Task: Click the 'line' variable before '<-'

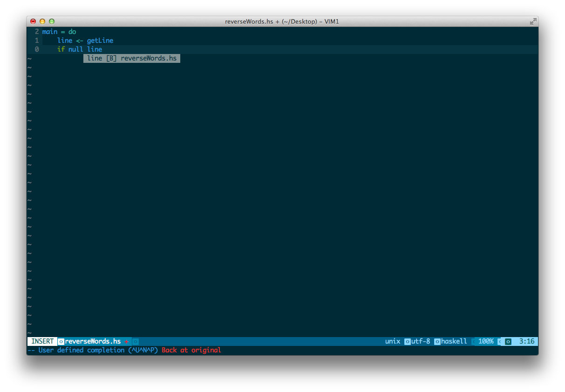Action: pyautogui.click(x=65, y=41)
